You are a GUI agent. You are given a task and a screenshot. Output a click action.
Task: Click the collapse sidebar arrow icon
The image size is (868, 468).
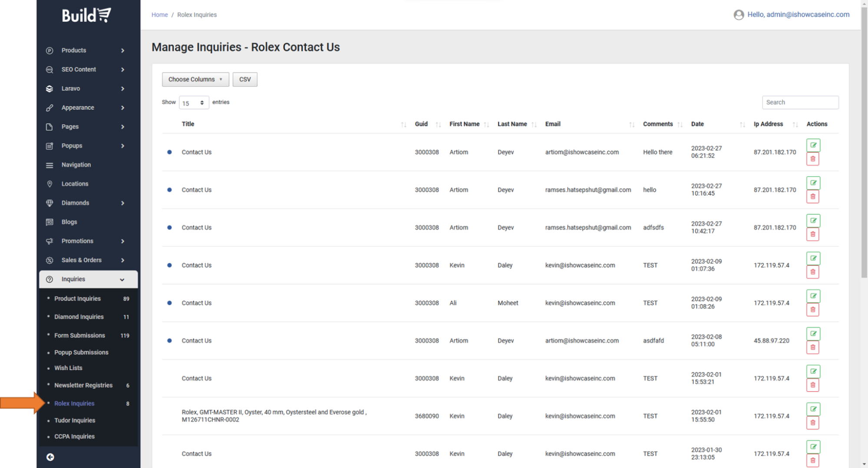50,457
